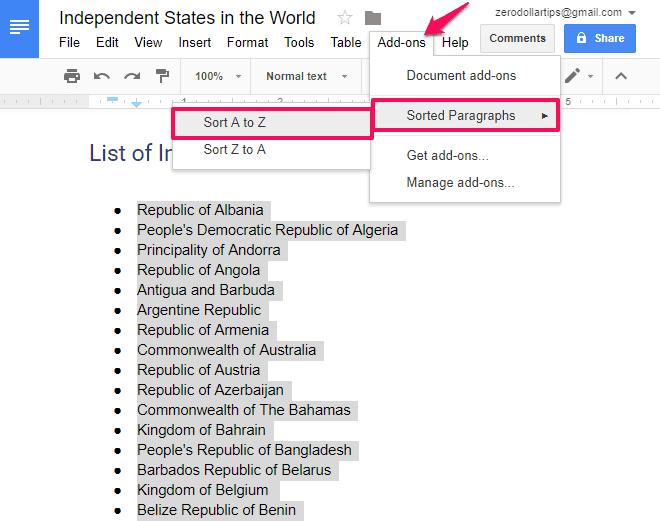Viewport: 660px width, 521px height.
Task: Open the Insert menu
Action: [194, 43]
